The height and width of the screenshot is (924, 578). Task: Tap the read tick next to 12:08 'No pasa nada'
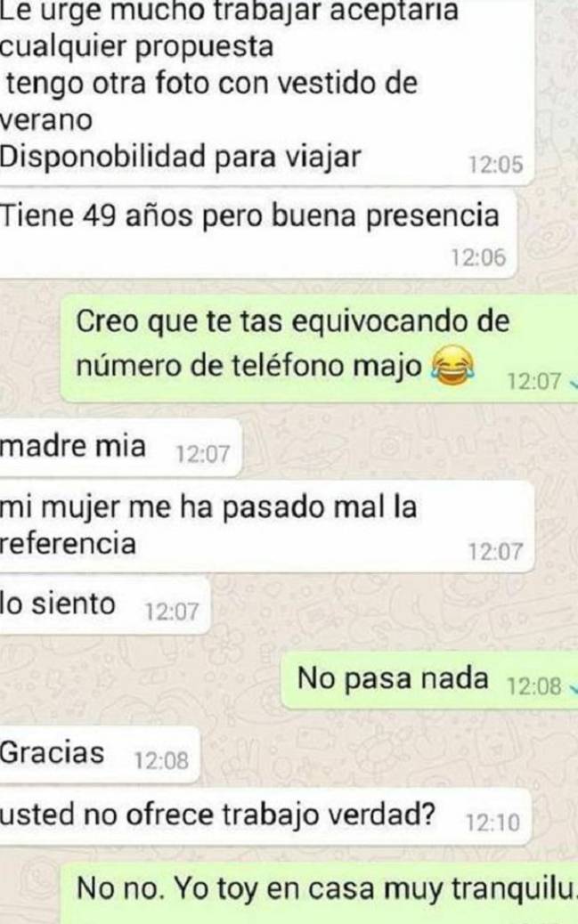[x=574, y=688]
